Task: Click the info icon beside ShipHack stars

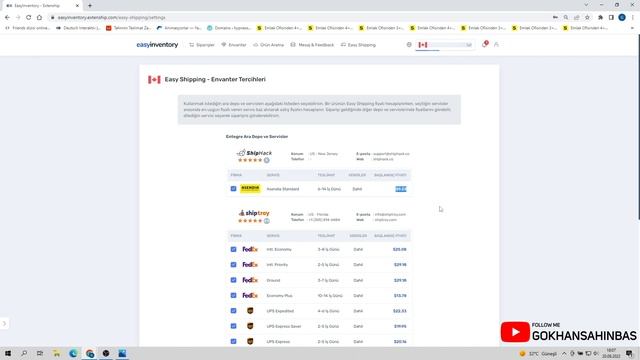Action: pos(267,160)
